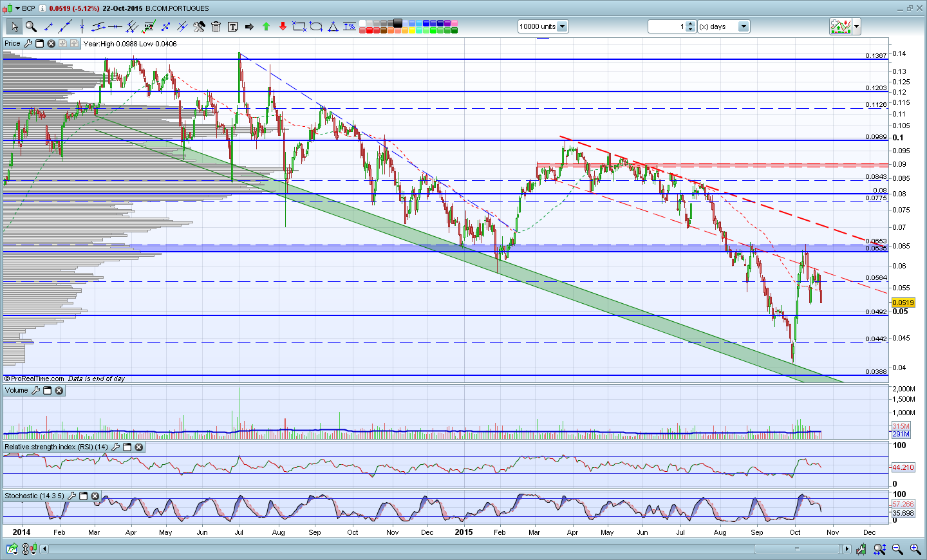The width and height of the screenshot is (927, 560).
Task: Maximize the RSI indicator panel
Action: tap(127, 447)
